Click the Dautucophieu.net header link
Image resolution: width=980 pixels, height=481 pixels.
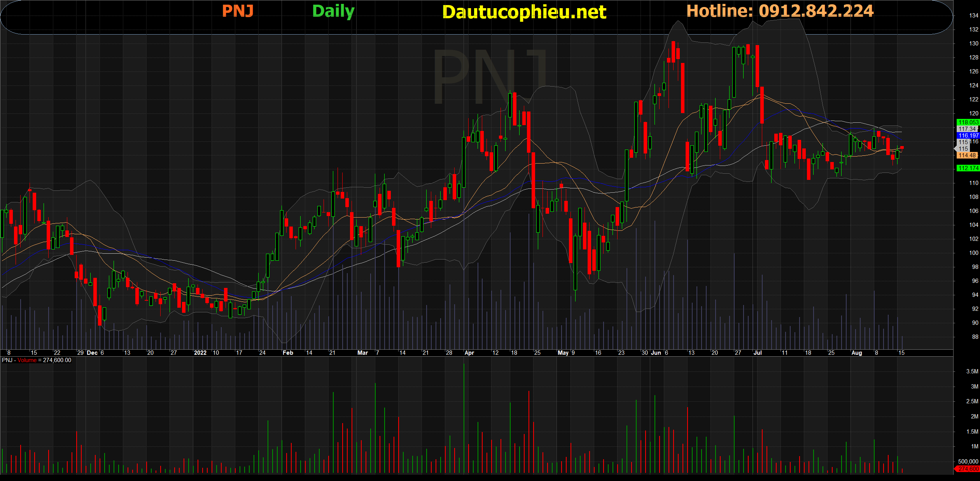[x=524, y=12]
